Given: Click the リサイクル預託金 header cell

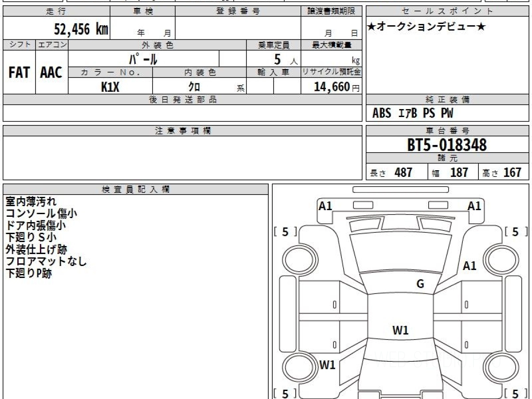Looking at the screenshot, I should click(x=331, y=72).
